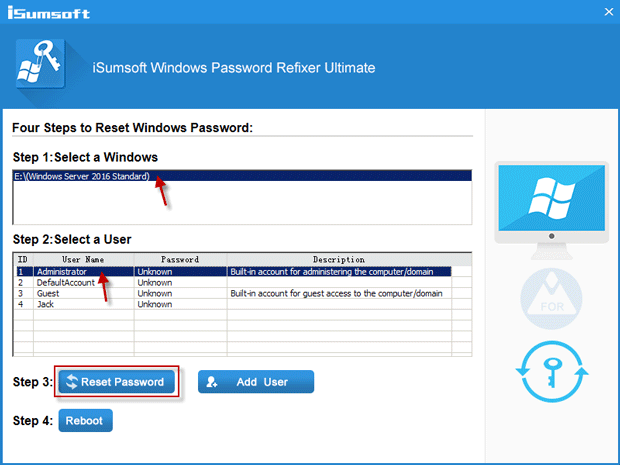
Task: Click the ID 3 cell
Action: pyautogui.click(x=24, y=293)
